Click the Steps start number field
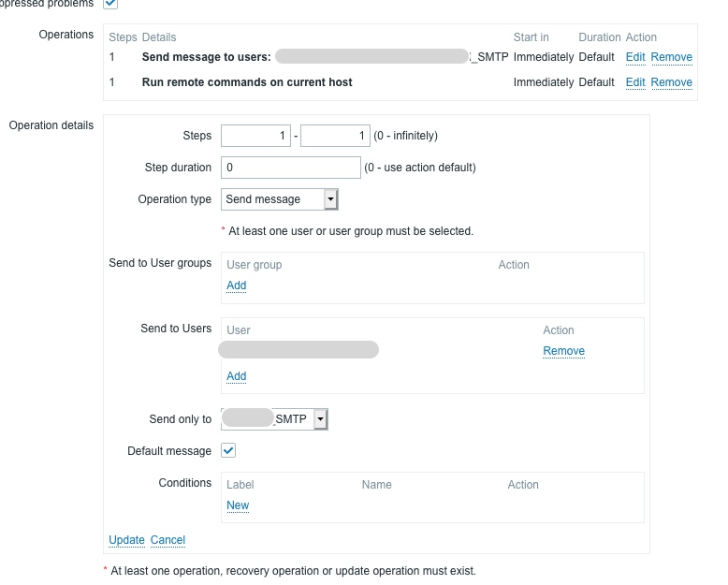This screenshot has width=728, height=585. tap(255, 136)
